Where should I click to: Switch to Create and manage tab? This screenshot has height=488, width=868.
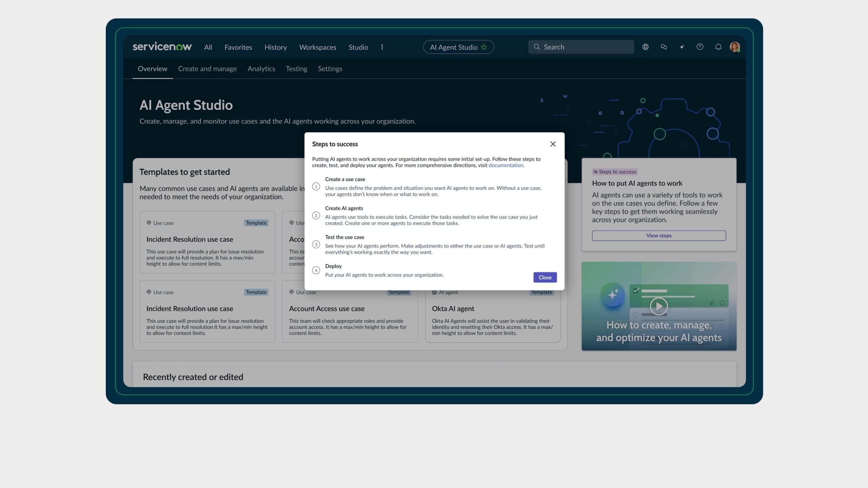[x=208, y=68]
